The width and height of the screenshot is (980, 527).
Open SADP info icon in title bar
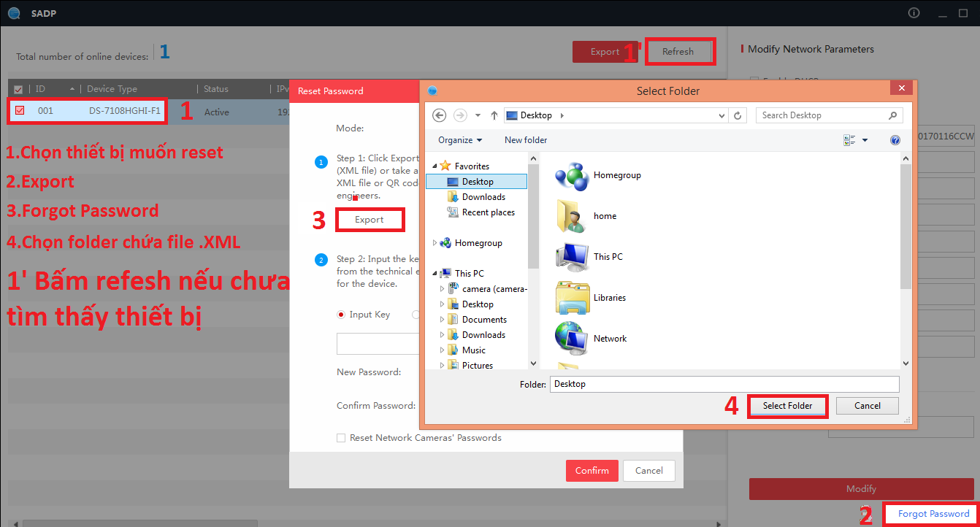point(914,13)
